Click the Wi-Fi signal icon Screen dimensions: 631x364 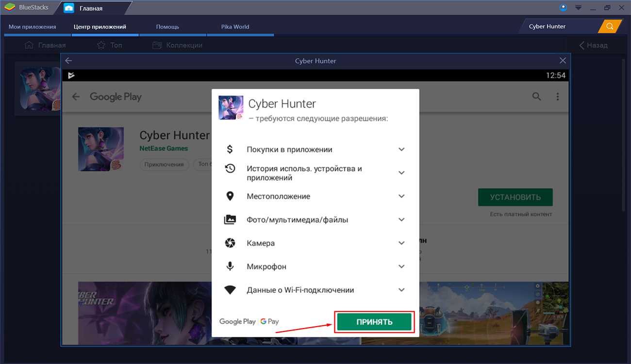coord(230,290)
